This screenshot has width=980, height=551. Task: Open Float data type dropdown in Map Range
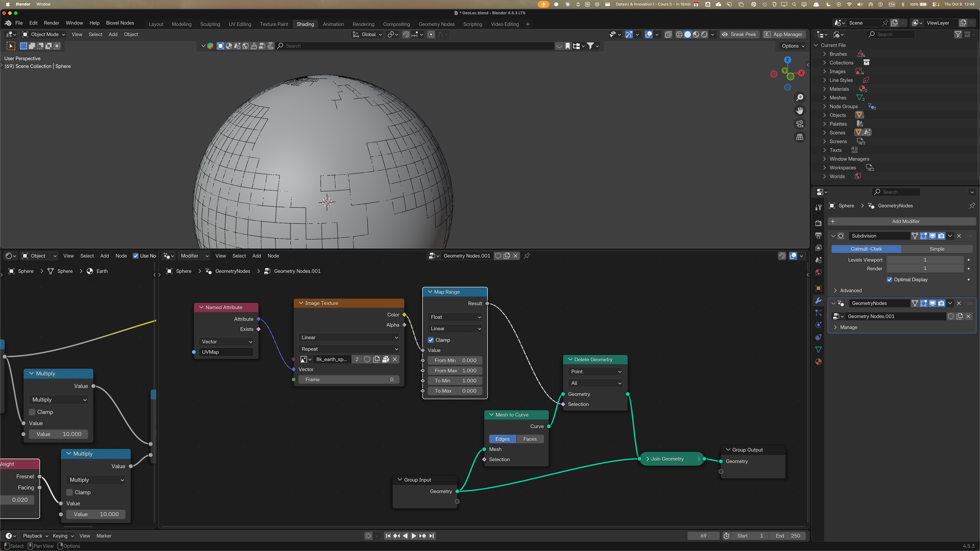coord(455,317)
